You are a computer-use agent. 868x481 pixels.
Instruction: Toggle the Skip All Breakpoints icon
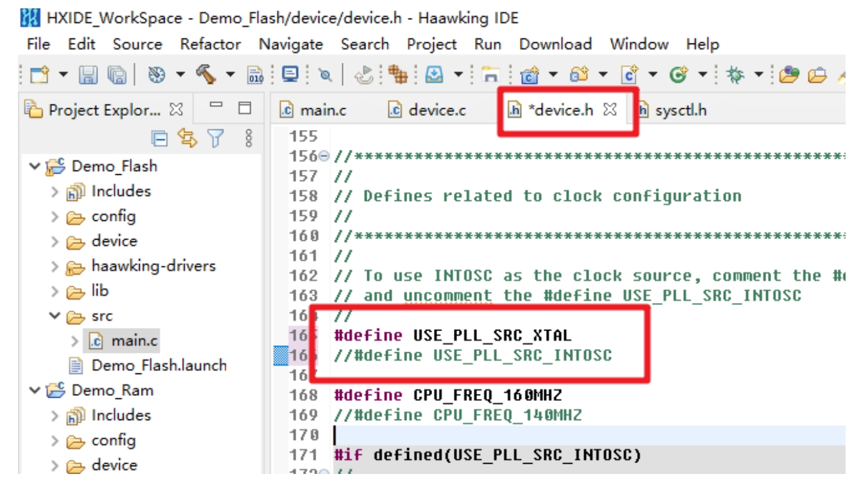[x=325, y=76]
